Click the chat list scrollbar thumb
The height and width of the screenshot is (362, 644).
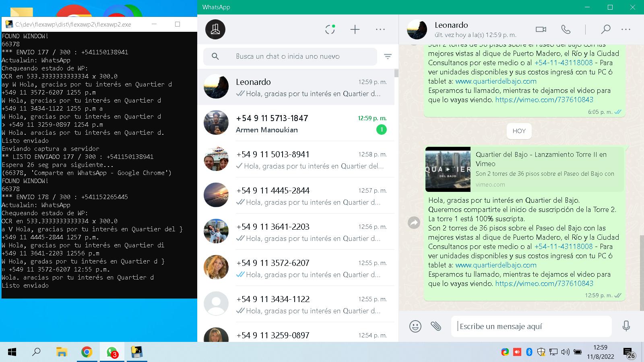pyautogui.click(x=396, y=73)
